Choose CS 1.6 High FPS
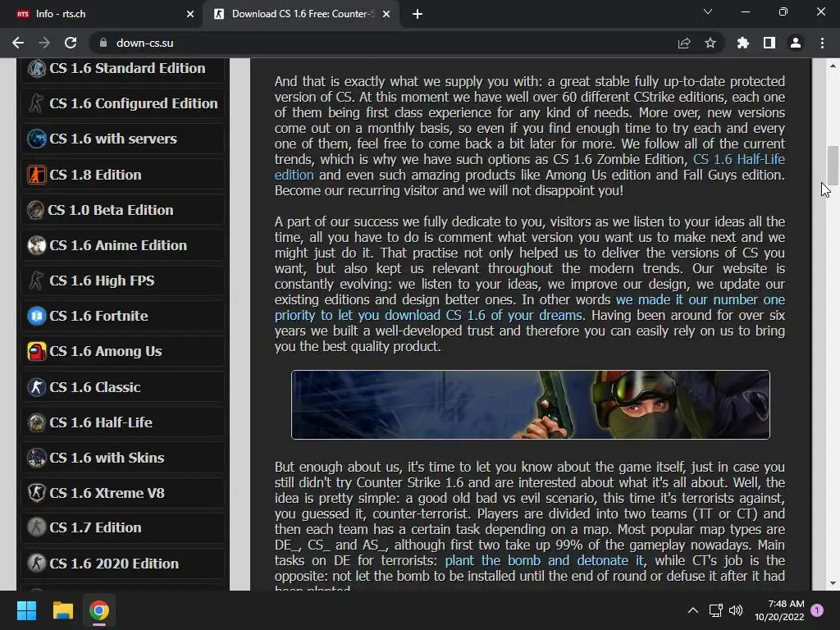 click(102, 281)
